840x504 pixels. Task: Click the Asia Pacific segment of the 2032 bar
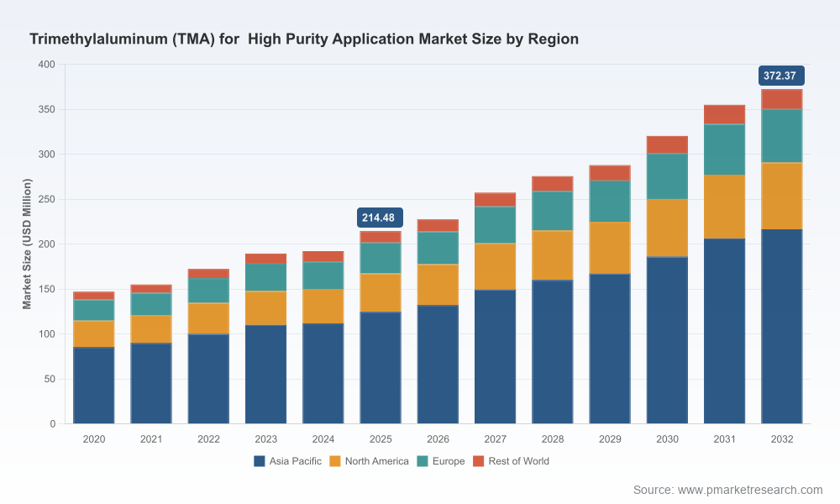coord(781,327)
